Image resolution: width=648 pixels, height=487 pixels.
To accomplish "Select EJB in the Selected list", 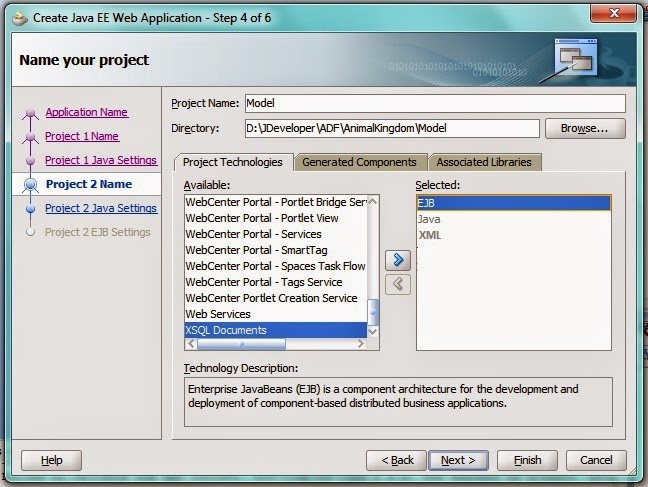I will point(514,203).
